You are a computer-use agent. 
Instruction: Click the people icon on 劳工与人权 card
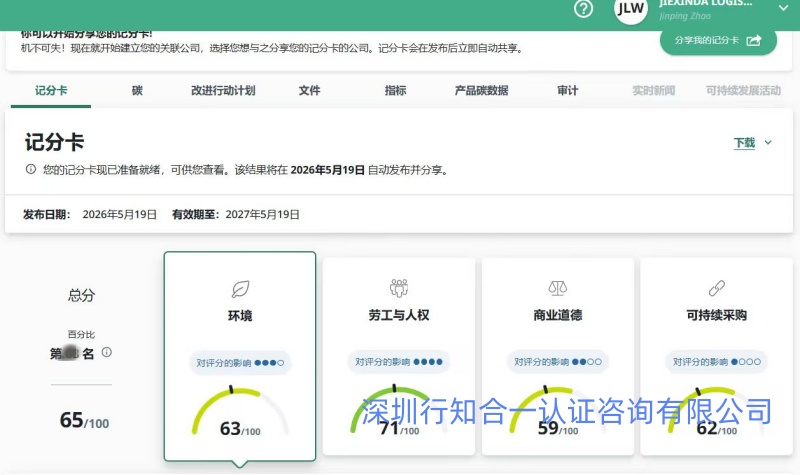tap(398, 288)
